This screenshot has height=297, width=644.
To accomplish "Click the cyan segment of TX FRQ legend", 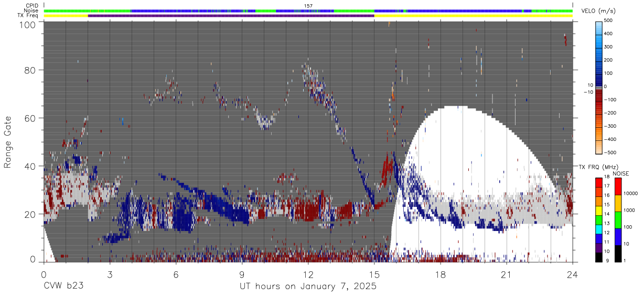I will tap(598, 228).
